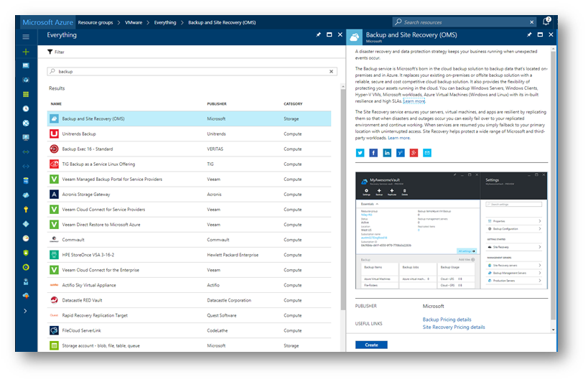Viewport: 588px width, 382px height.
Task: Click the Unitrends Backup logo icon
Action: pyautogui.click(x=54, y=134)
